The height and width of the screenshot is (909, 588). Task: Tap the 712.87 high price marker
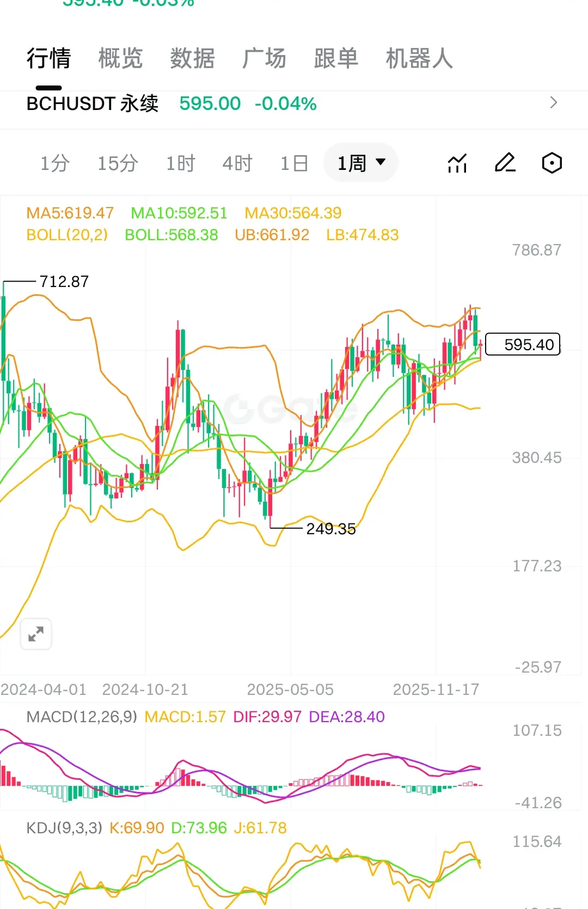coord(64,282)
